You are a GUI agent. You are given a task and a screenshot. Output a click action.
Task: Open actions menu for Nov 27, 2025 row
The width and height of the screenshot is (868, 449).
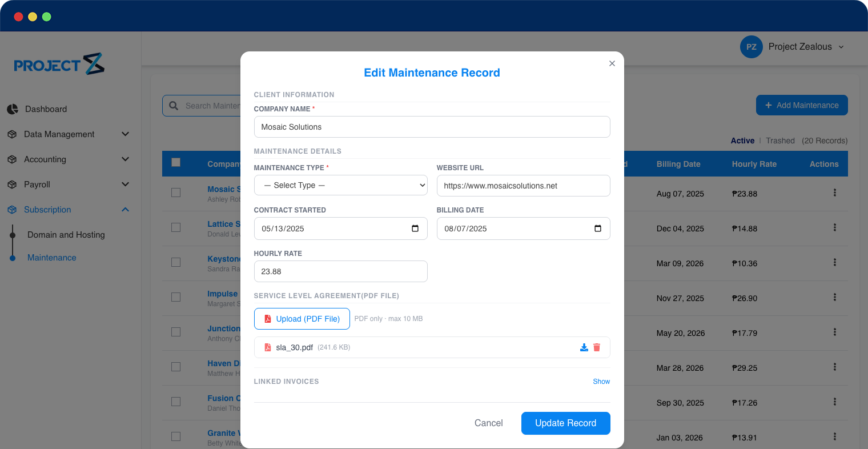pos(834,297)
